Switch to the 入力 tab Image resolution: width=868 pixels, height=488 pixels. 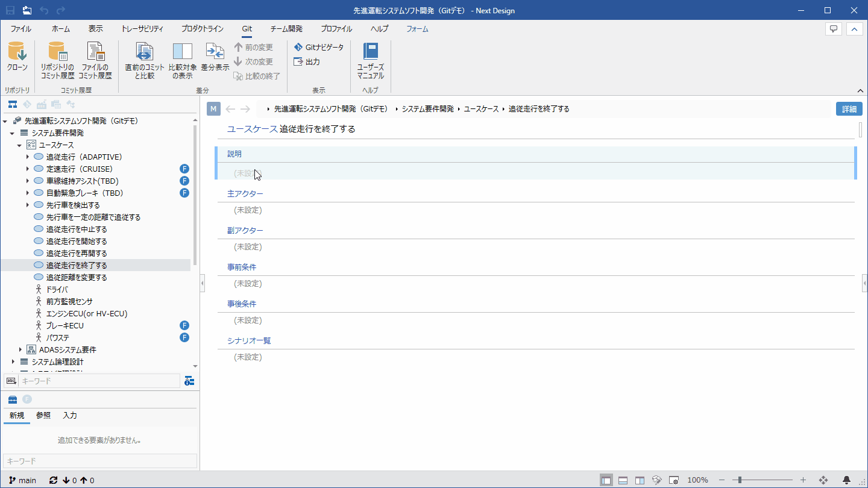tap(70, 415)
